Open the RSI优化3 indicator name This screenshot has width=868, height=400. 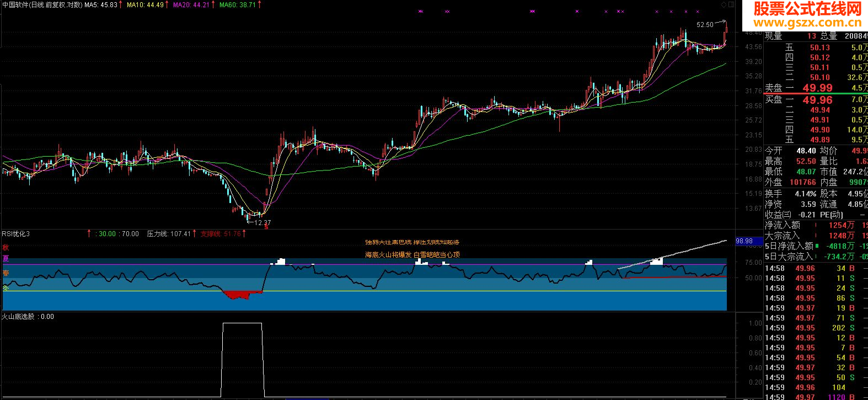(x=16, y=234)
